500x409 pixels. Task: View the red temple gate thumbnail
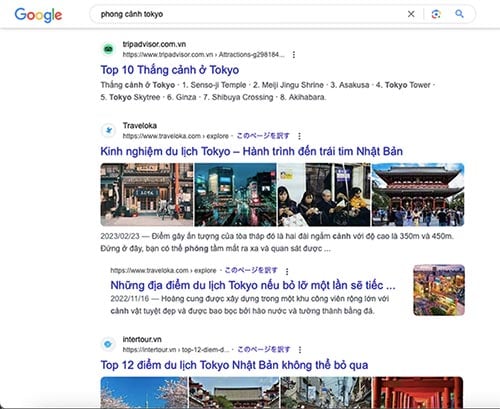tap(418, 195)
